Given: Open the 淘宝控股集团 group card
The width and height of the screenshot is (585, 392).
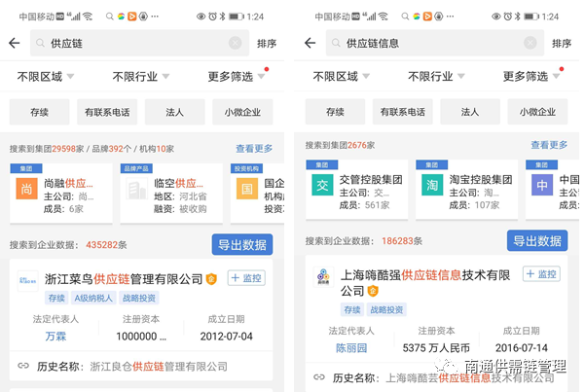Looking at the screenshot, I should pos(466,190).
